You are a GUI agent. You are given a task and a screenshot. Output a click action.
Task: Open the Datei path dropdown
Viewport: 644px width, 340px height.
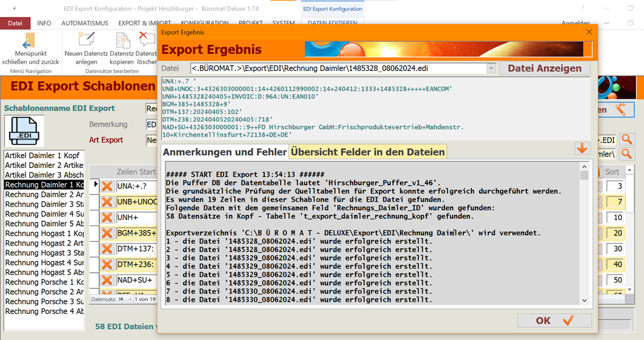[x=491, y=68]
